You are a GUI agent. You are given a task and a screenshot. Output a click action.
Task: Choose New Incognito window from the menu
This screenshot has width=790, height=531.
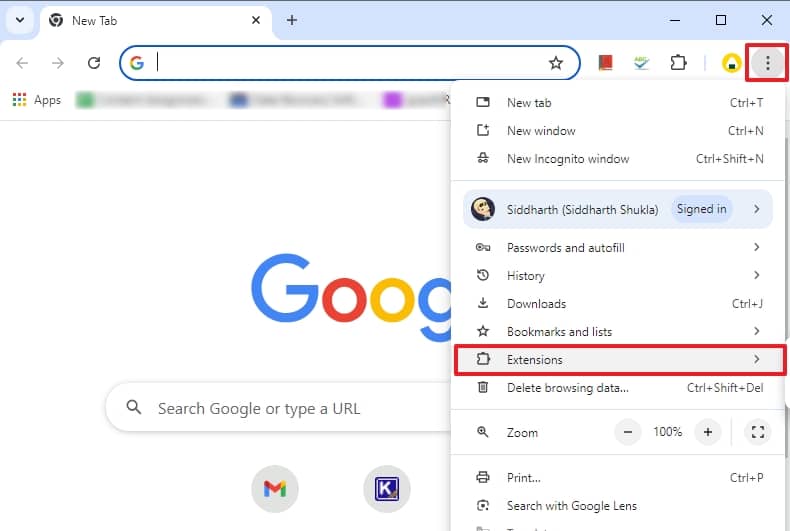point(619,159)
